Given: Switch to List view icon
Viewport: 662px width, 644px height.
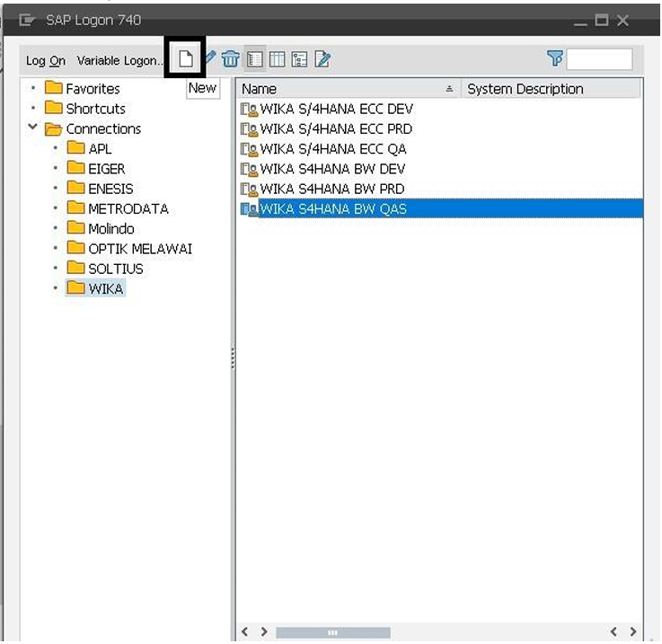Looking at the screenshot, I should click(277, 59).
